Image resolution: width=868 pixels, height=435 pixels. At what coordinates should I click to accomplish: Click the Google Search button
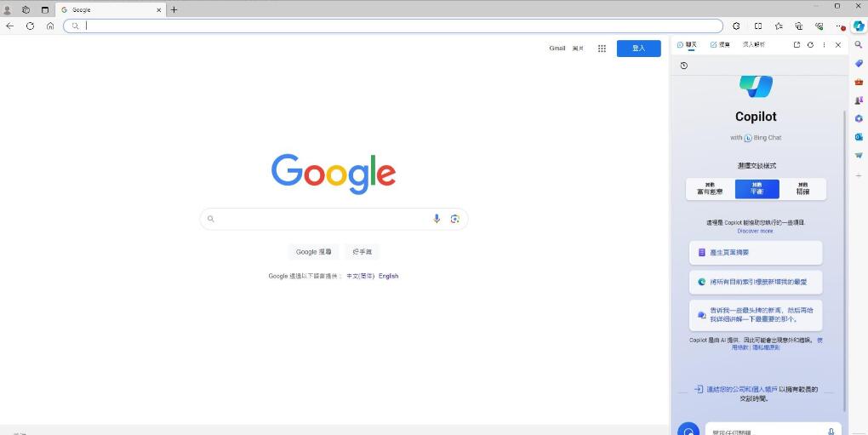(313, 252)
